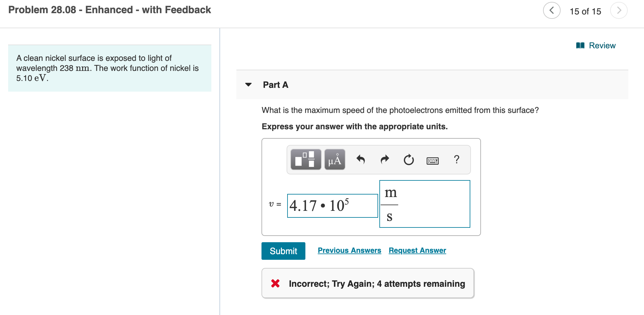Click Request Answer
Screen dimensions: 644x315
[417, 250]
